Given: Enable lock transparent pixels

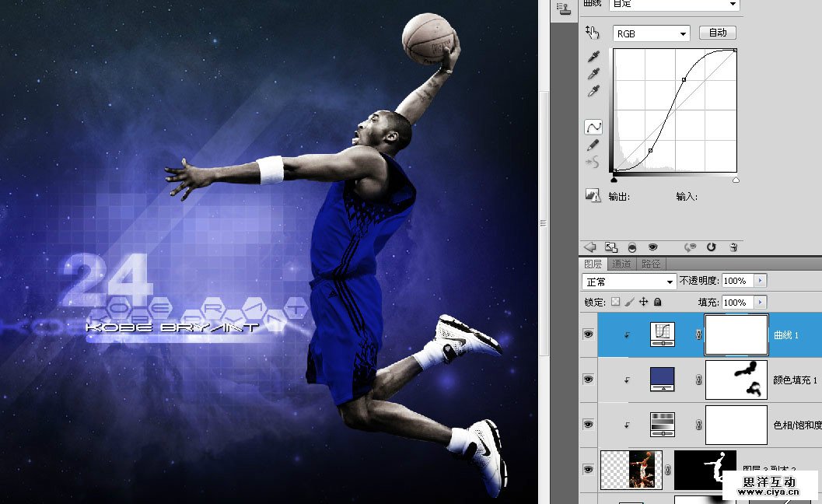Looking at the screenshot, I should pos(615,302).
